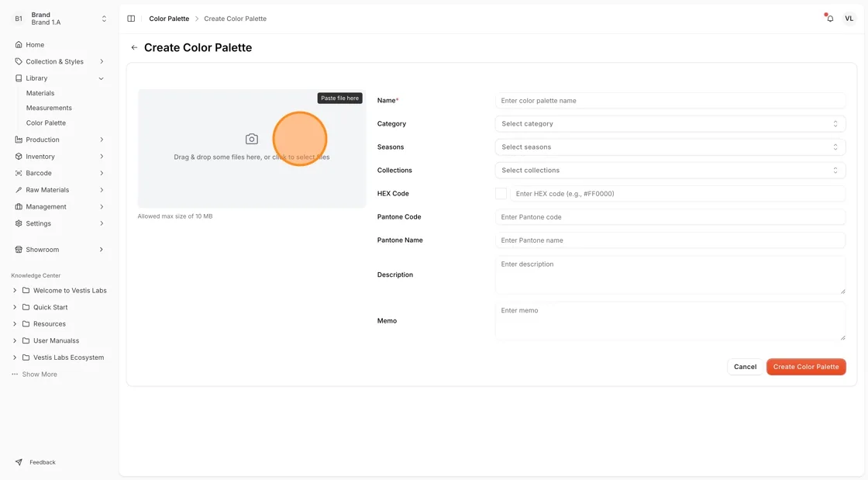Click the Showroom store icon
This screenshot has height=480, width=868.
point(19,250)
